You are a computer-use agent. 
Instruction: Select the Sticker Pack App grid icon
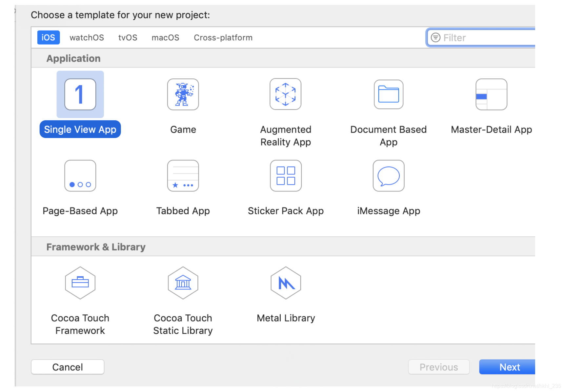[x=286, y=176]
